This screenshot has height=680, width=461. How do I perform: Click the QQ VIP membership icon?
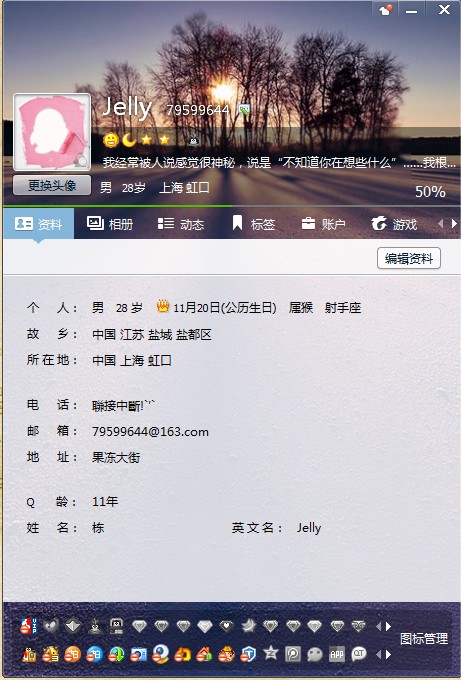pos(29,626)
